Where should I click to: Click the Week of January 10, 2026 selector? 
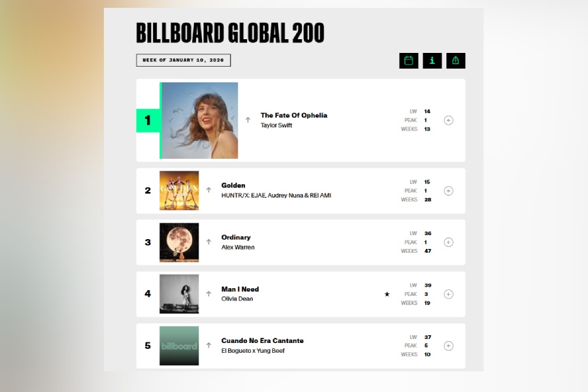tap(184, 60)
